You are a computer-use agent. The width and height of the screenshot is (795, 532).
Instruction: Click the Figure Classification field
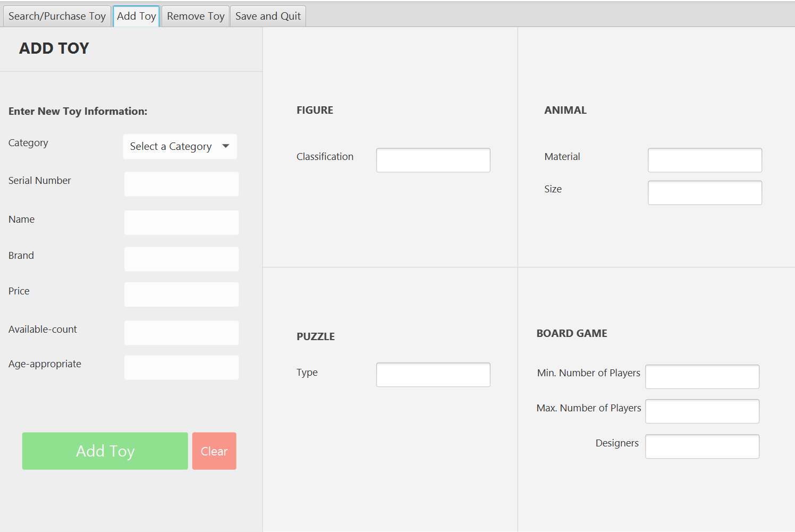coord(433,161)
